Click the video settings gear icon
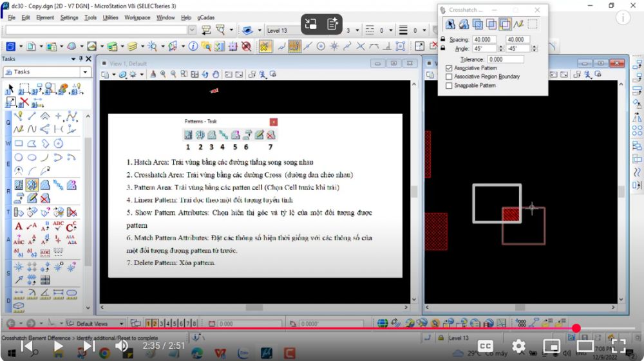This screenshot has width=644, height=361. click(x=518, y=346)
